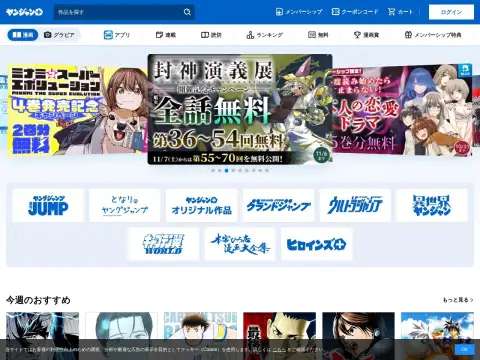This screenshot has height=360, width=480.
Task: Select the second carousel dot
Action: (220, 170)
